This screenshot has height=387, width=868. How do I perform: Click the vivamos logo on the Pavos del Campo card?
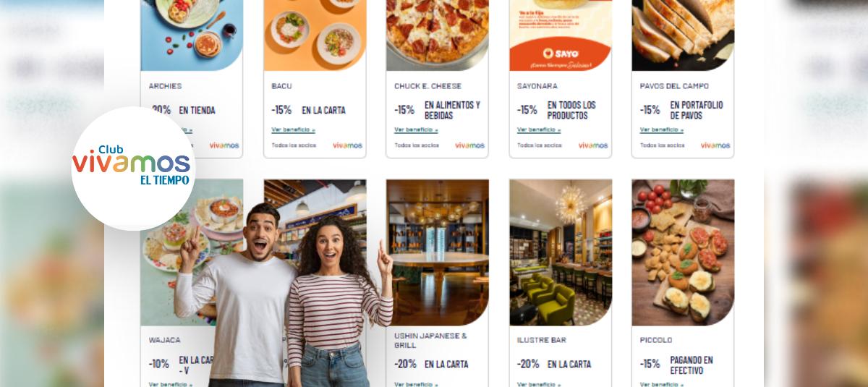tap(715, 145)
